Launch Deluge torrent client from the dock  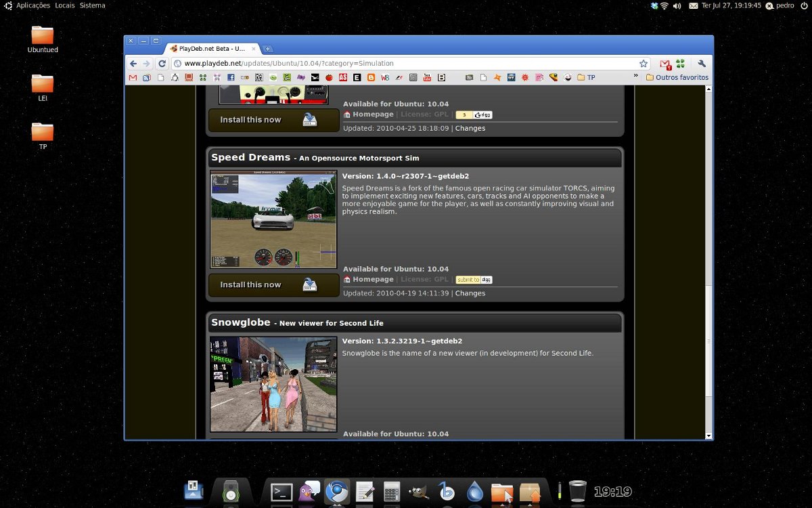tap(475, 492)
